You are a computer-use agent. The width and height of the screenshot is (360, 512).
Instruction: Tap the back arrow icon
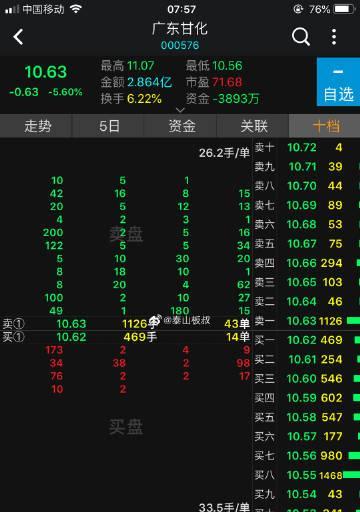point(18,37)
